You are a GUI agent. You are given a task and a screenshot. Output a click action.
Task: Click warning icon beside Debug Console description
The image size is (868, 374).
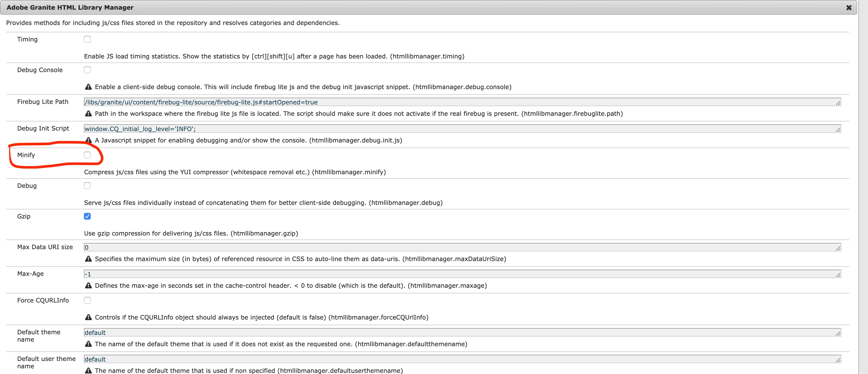[x=88, y=87]
